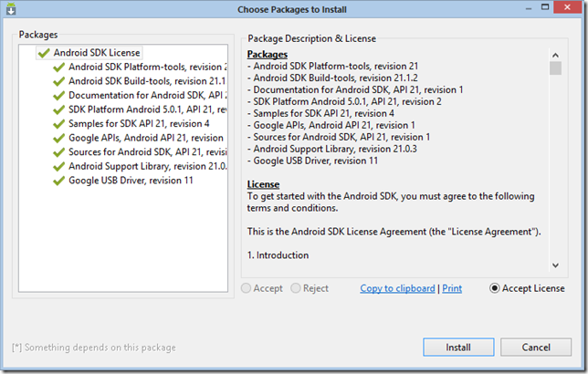Click checkmark icon for Sources for Android SDK
Screen dimensions: 588x374
[x=58, y=152]
